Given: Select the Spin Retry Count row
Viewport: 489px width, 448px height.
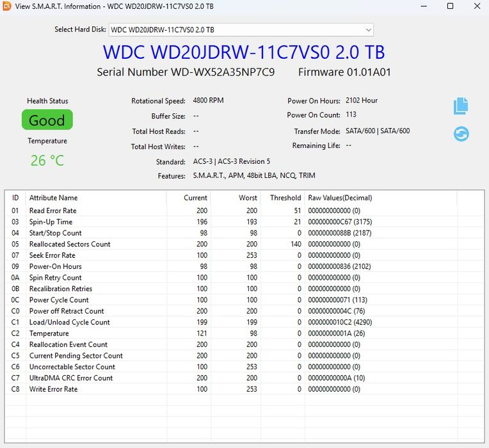Looking at the screenshot, I should coord(245,278).
